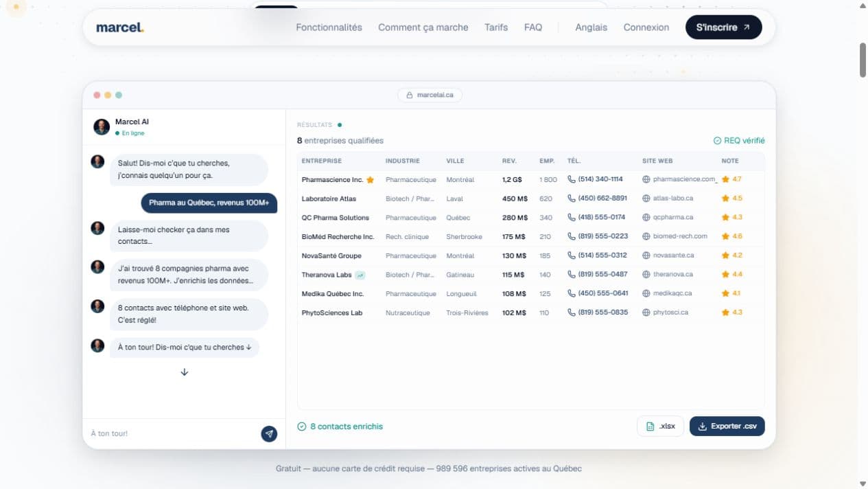Screen dimensions: 868x489
Task: Click the globe icon for pharmascience.com
Action: click(646, 179)
